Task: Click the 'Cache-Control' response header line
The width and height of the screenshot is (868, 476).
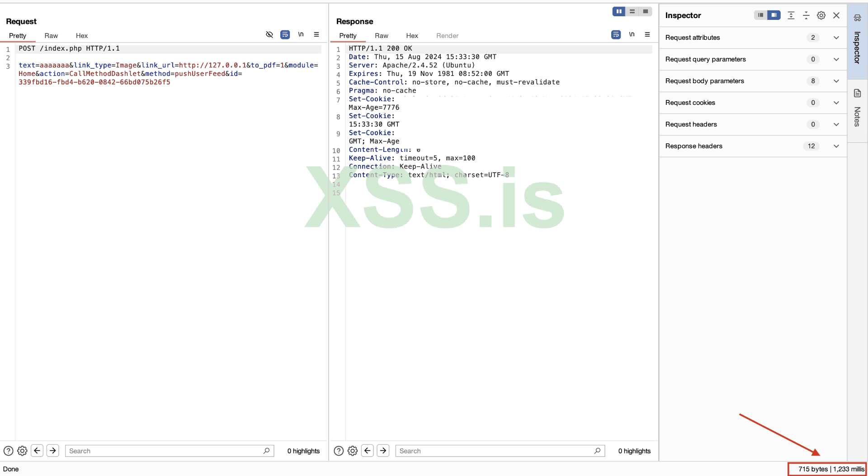Action: (x=454, y=82)
